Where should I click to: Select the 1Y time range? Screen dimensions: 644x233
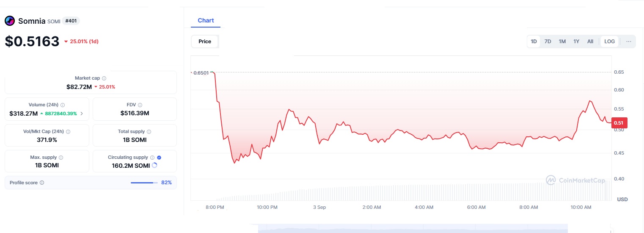tap(576, 42)
